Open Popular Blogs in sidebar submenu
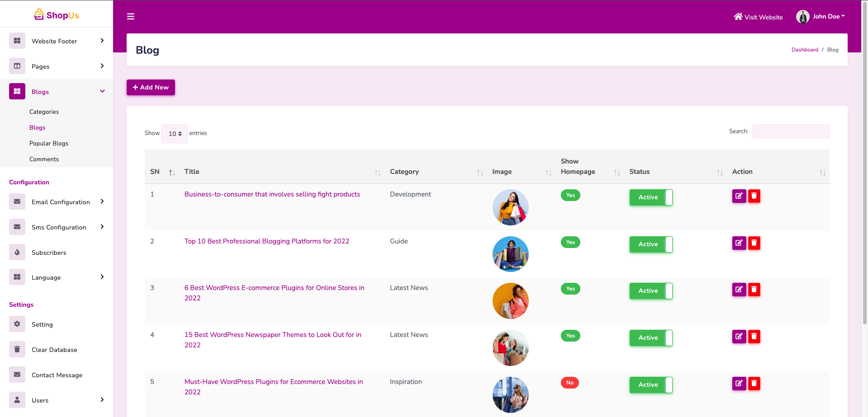868x417 pixels. tap(49, 143)
